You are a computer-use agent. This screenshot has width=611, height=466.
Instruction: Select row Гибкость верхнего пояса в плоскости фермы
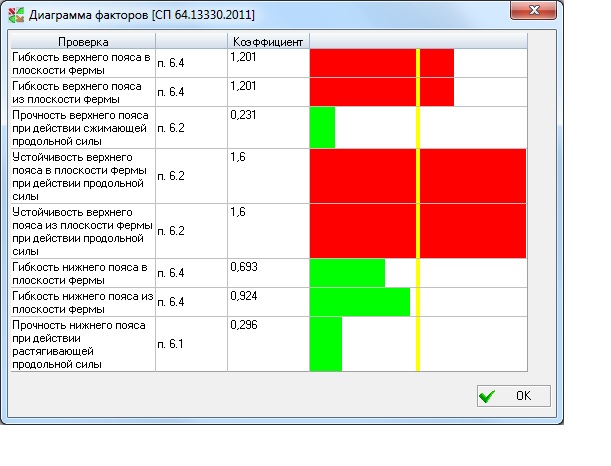[x=82, y=64]
